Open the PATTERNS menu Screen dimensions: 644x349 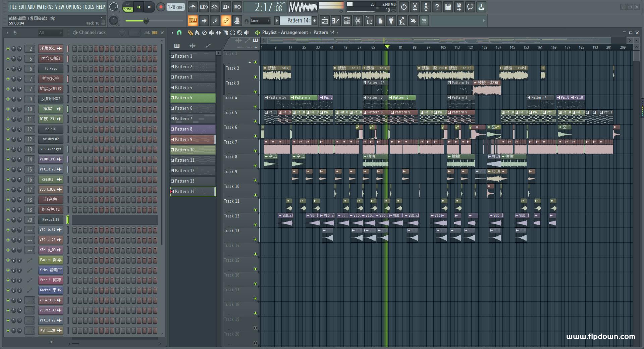[x=45, y=7]
